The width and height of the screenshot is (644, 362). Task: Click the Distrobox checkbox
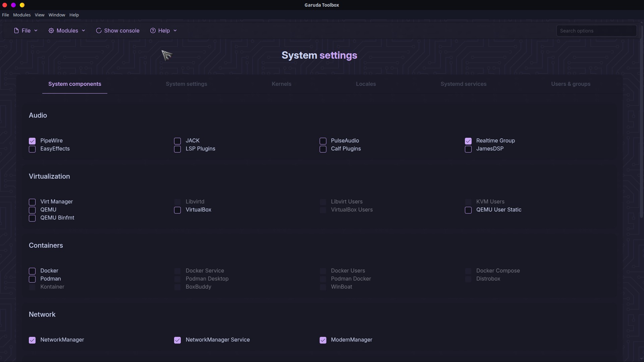[x=468, y=279]
